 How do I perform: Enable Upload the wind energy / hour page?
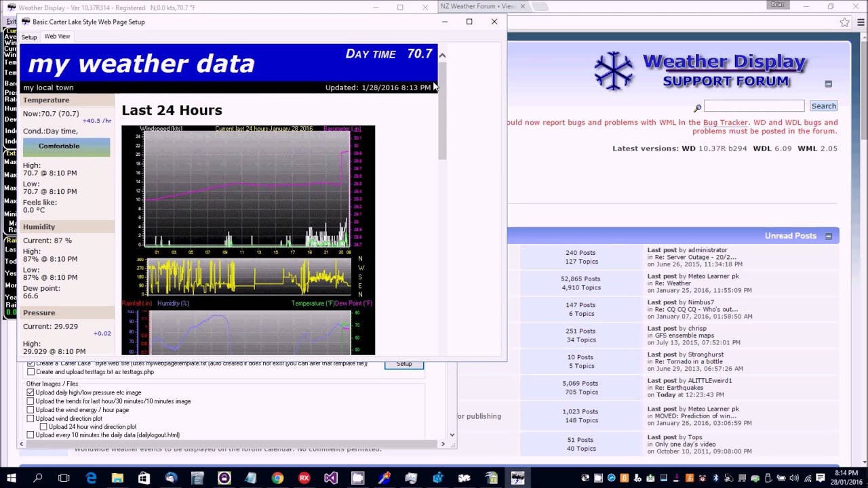[31, 410]
